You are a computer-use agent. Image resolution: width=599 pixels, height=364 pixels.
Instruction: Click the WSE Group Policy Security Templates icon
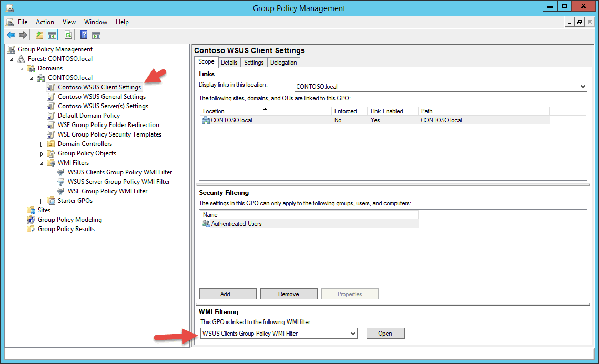(51, 134)
